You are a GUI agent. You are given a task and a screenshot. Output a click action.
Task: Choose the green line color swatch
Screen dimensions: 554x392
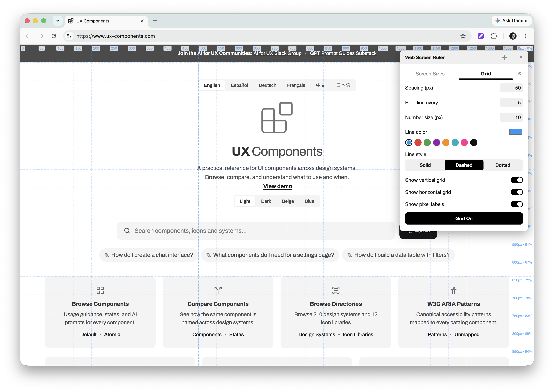coord(427,143)
